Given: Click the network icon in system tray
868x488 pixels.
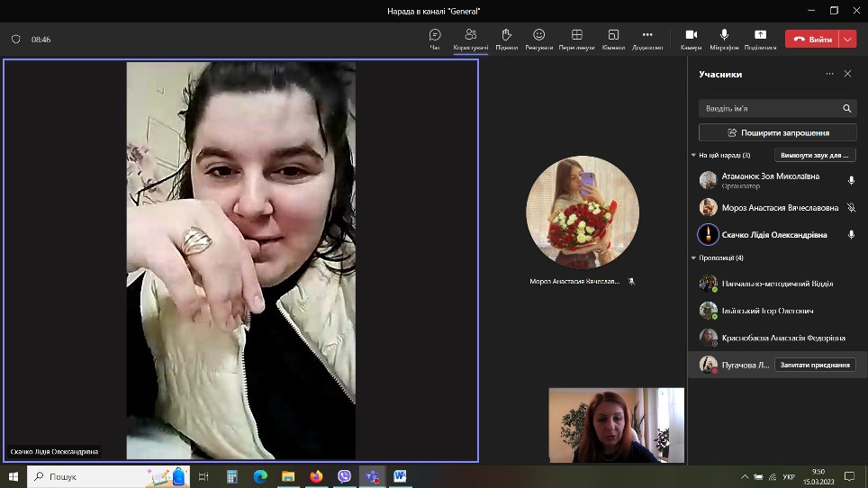Looking at the screenshot, I should pyautogui.click(x=773, y=476).
